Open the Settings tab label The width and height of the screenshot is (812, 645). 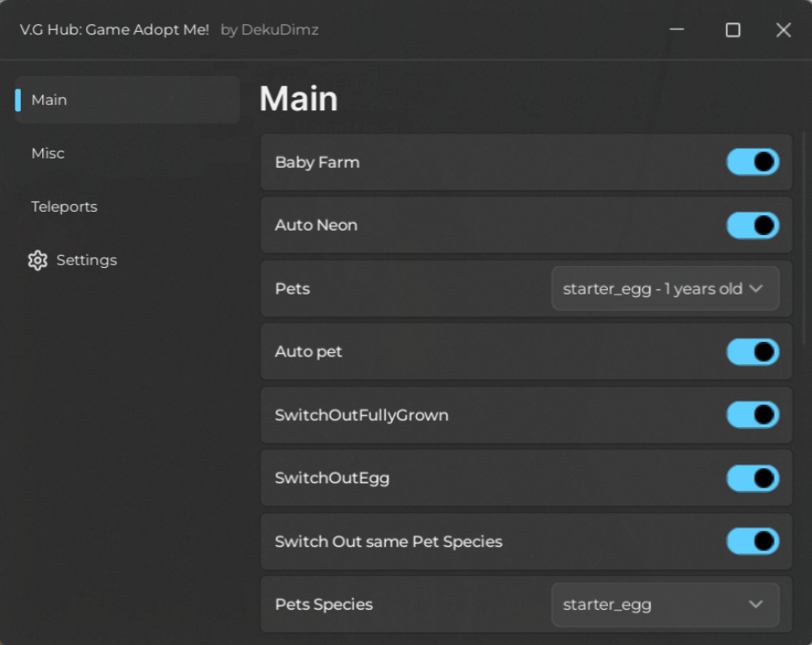86,260
